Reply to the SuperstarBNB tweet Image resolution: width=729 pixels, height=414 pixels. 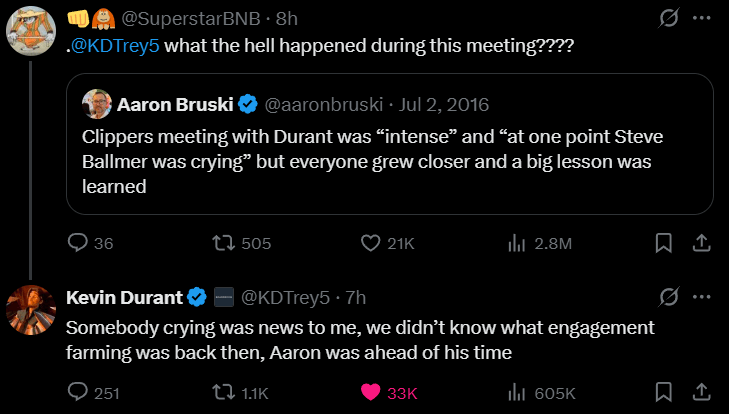(x=78, y=243)
